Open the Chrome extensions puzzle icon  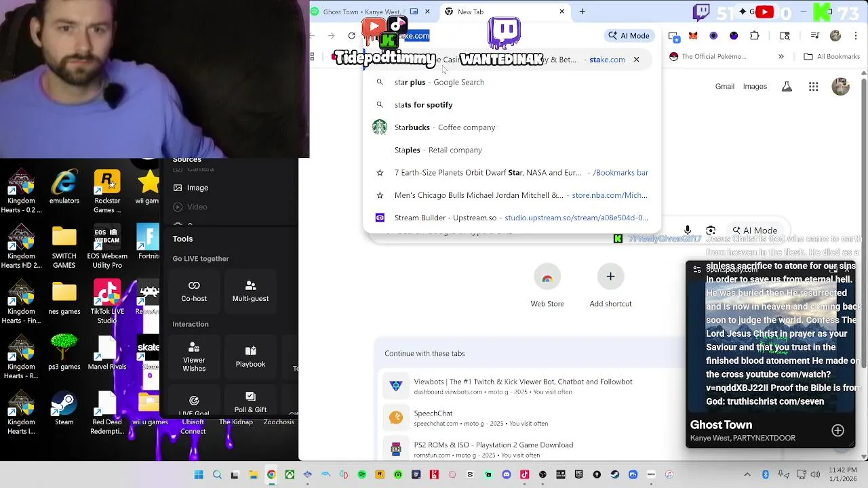point(755,36)
